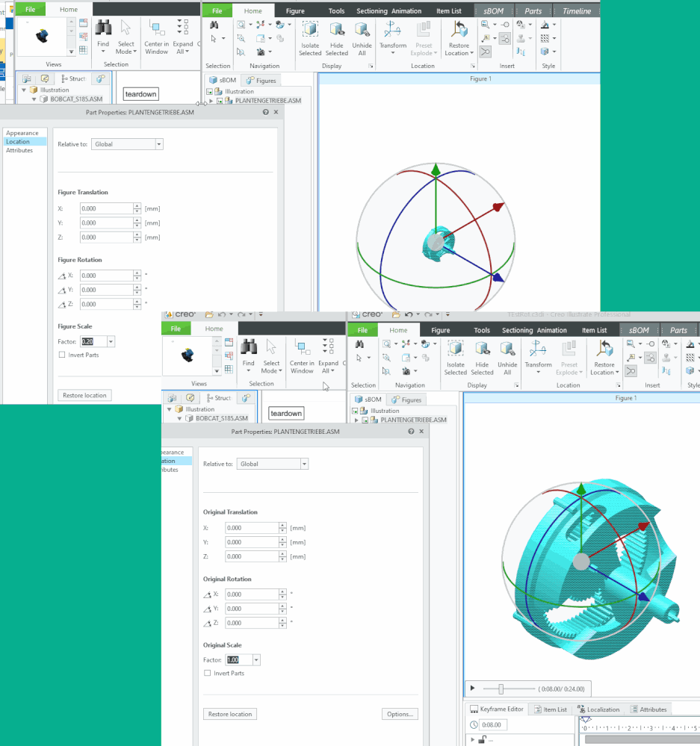700x746 pixels.
Task: Expand the row beside the lock icon
Action: [x=473, y=740]
